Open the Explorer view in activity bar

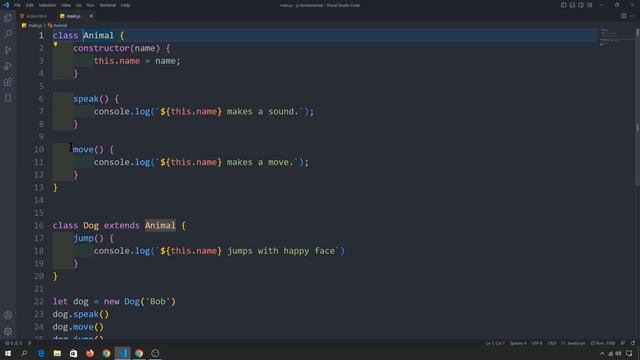[8, 18]
